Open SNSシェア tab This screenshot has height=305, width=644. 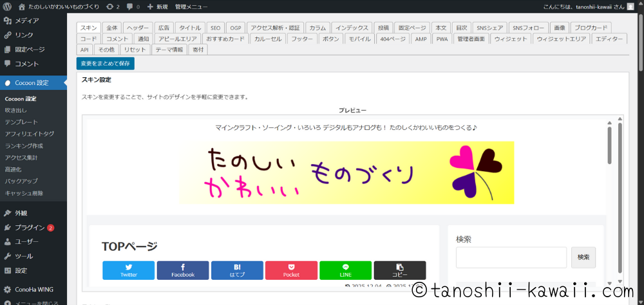[489, 28]
